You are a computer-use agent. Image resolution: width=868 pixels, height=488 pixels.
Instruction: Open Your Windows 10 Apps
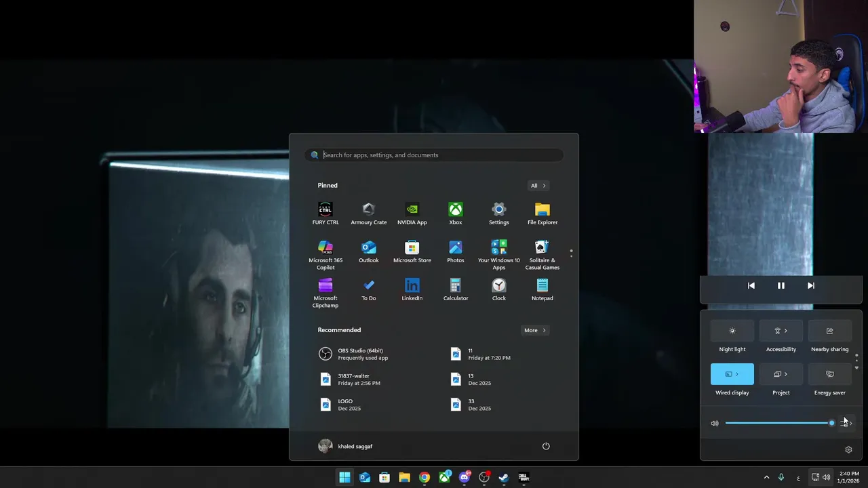tap(499, 255)
